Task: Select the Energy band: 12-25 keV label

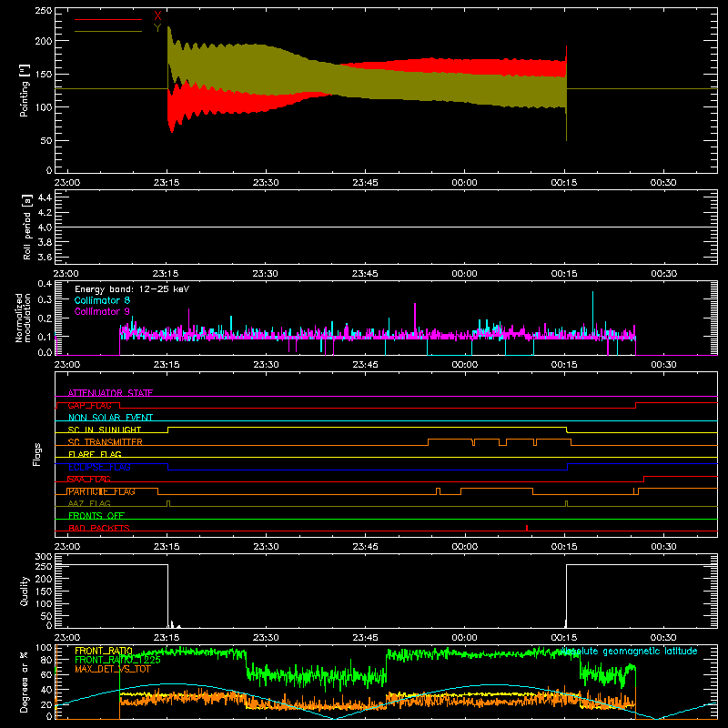Action: tap(132, 289)
